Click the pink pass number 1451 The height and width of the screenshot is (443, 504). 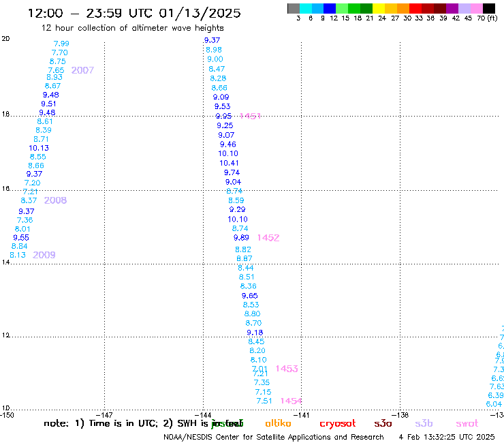click(x=251, y=116)
